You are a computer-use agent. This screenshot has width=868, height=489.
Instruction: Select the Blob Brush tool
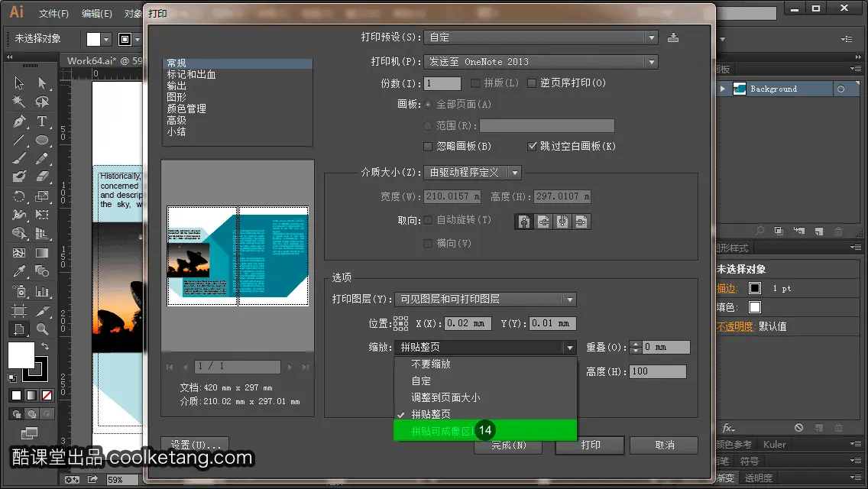coord(19,176)
